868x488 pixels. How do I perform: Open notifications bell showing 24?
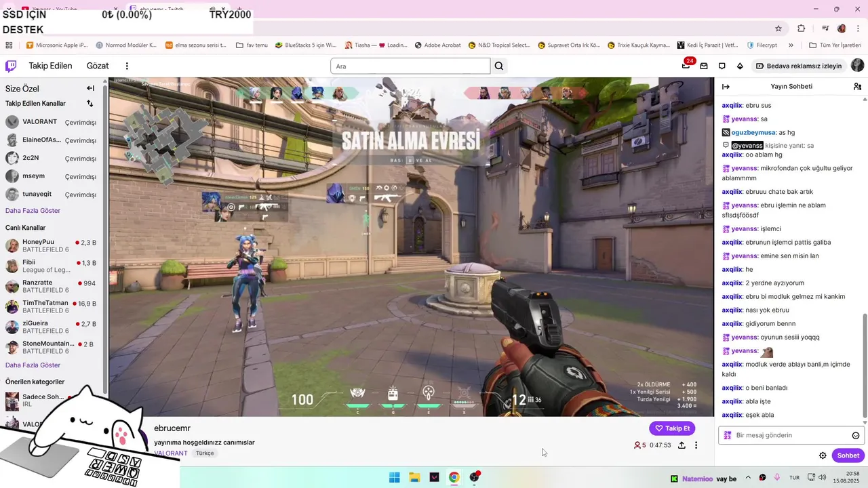tap(686, 66)
